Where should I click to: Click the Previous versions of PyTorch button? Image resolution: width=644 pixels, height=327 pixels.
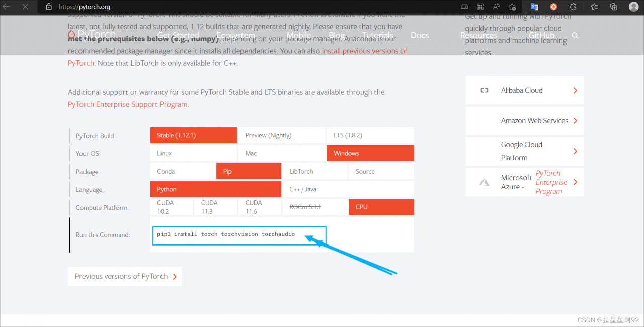click(125, 276)
